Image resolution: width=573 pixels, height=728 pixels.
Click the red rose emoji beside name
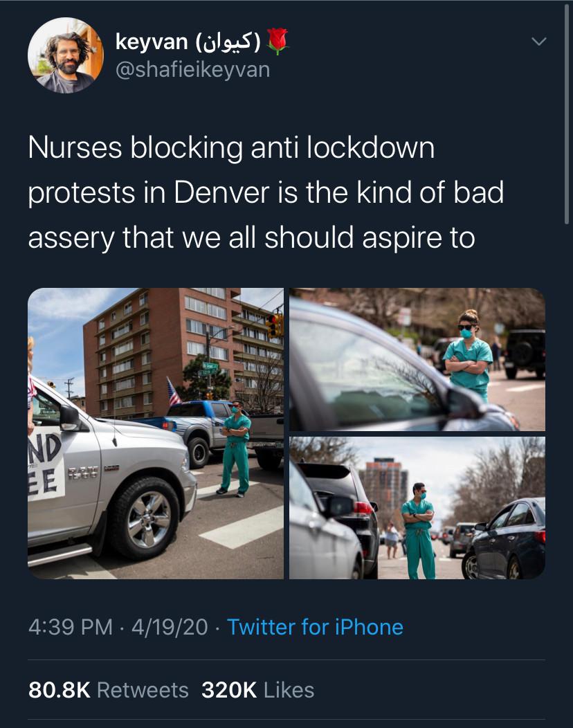pyautogui.click(x=278, y=42)
